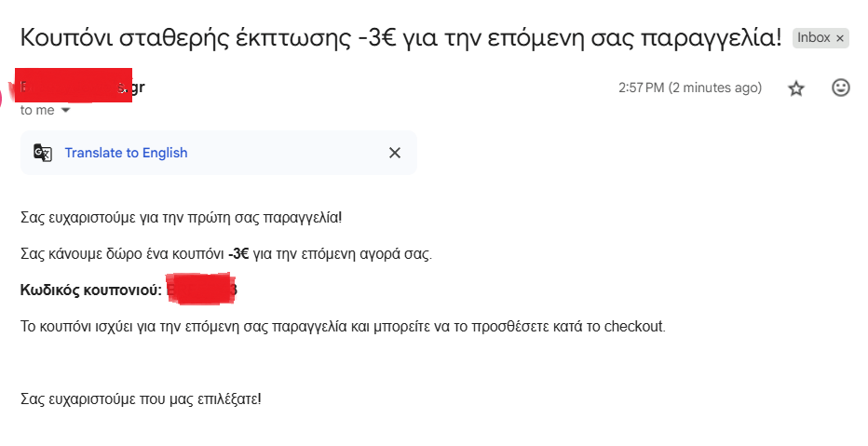Click the email subject starting 'Κουπόνι σταθερής έκπτωσης'
The width and height of the screenshot is (868, 446).
click(400, 39)
